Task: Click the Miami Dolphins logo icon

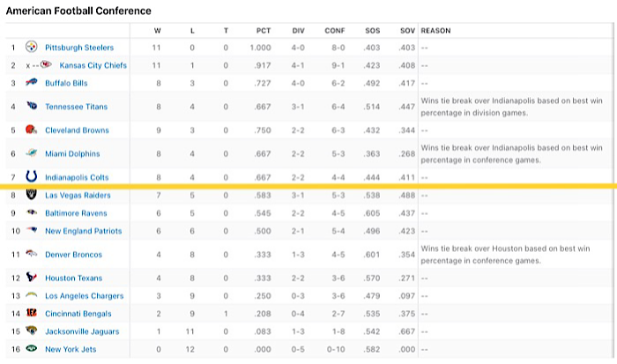Action: tap(32, 152)
